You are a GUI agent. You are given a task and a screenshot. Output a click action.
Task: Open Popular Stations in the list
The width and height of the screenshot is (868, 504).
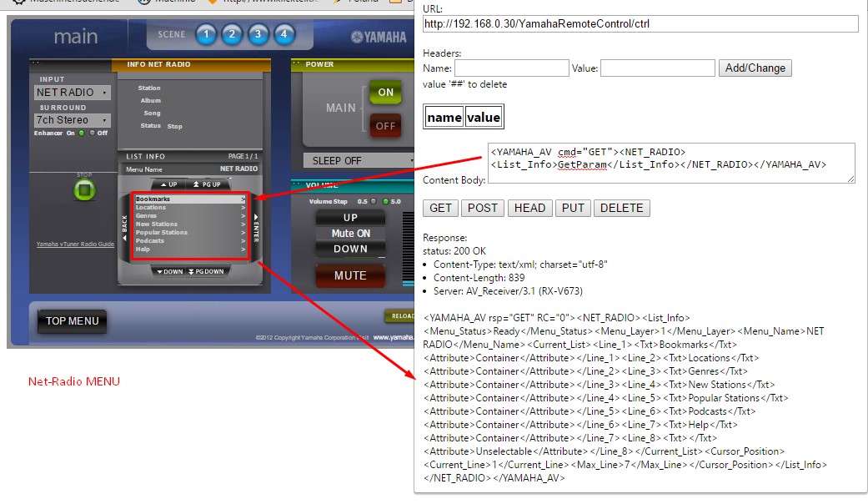(190, 232)
